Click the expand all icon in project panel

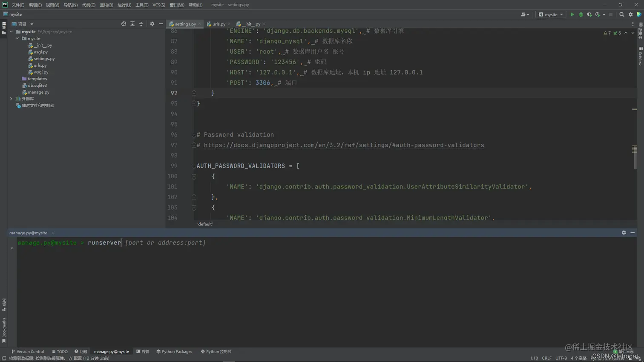click(132, 24)
